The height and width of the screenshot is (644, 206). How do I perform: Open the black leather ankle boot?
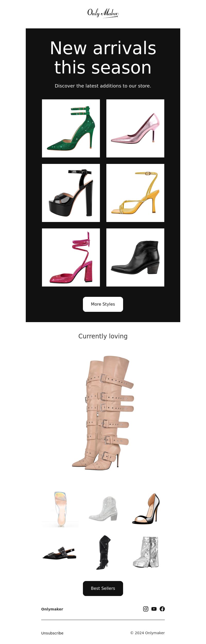click(x=135, y=257)
